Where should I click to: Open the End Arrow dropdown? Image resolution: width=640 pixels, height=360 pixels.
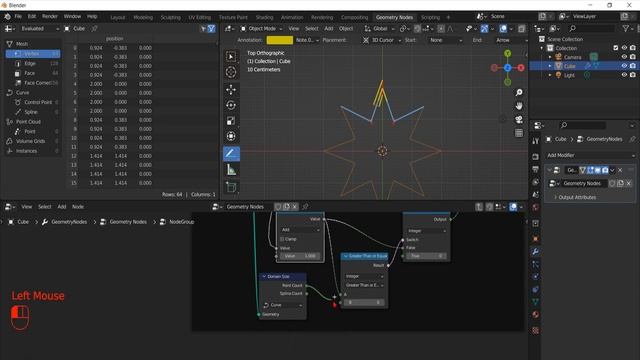click(510, 40)
